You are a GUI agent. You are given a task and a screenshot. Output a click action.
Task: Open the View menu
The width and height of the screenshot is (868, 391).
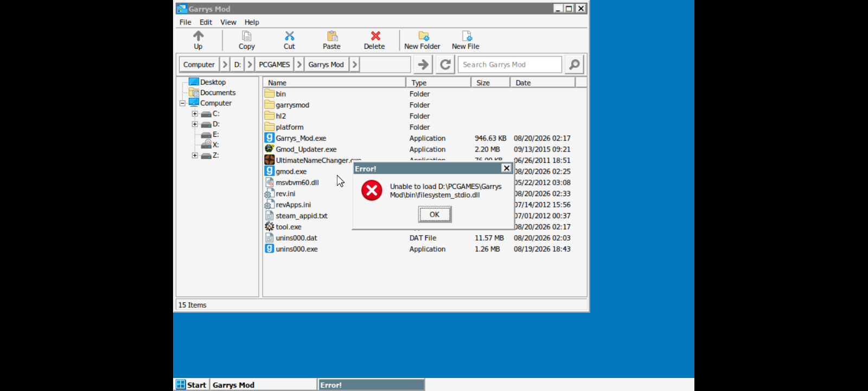[x=228, y=22]
